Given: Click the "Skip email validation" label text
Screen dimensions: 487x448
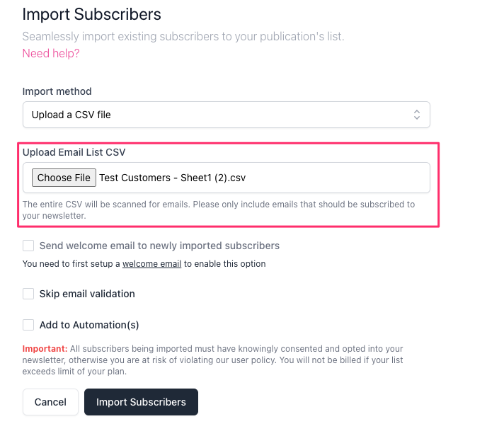Looking at the screenshot, I should [x=87, y=294].
